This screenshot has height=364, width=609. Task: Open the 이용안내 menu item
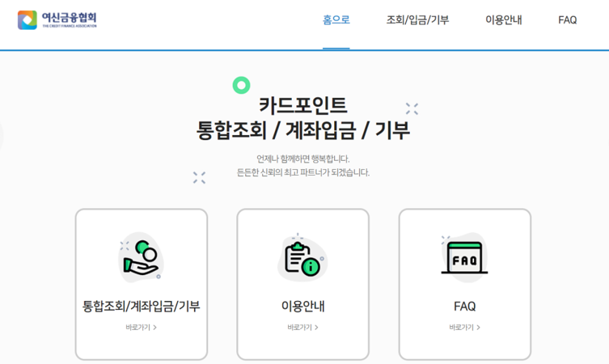(x=504, y=19)
